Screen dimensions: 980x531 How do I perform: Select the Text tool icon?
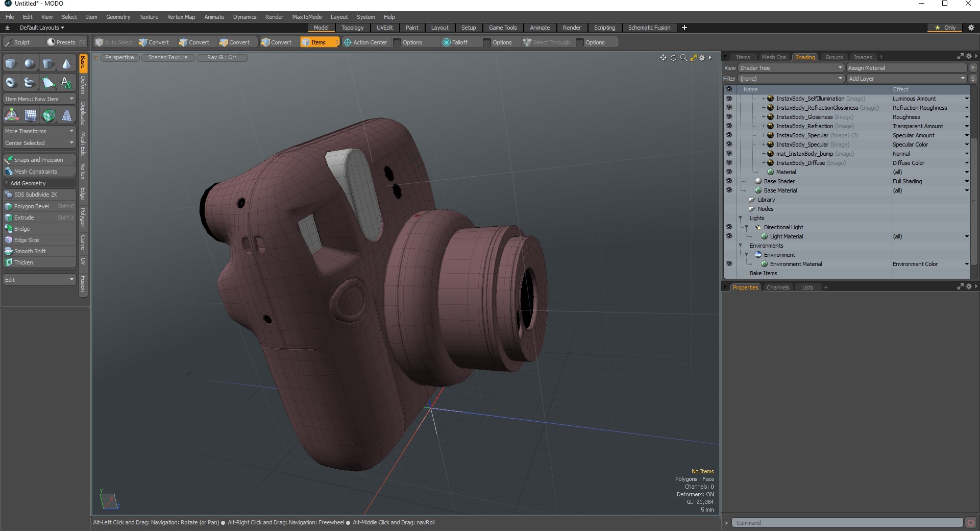[x=66, y=82]
